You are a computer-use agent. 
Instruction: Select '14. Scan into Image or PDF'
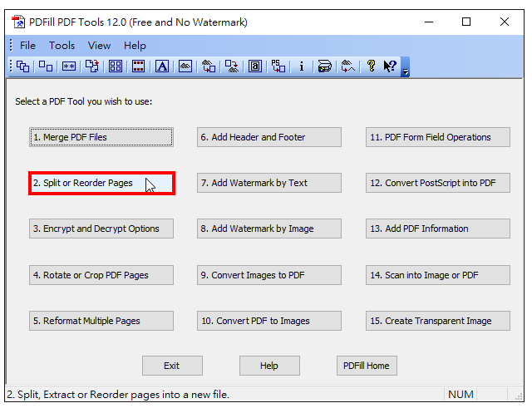pos(438,275)
